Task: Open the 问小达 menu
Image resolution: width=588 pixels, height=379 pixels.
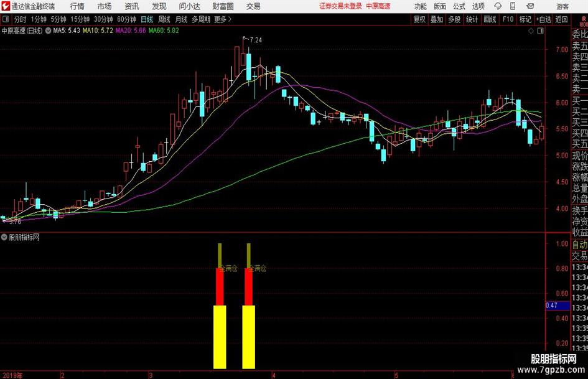Action: 189,6
